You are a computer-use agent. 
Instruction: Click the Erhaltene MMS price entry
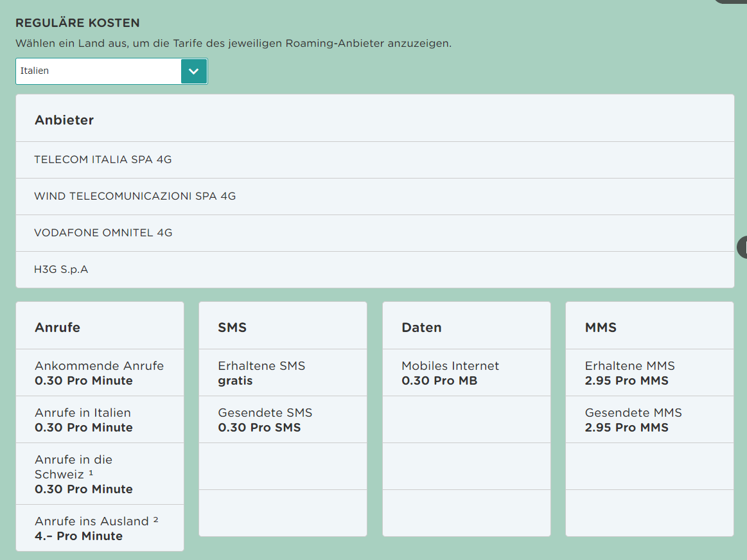coord(629,373)
